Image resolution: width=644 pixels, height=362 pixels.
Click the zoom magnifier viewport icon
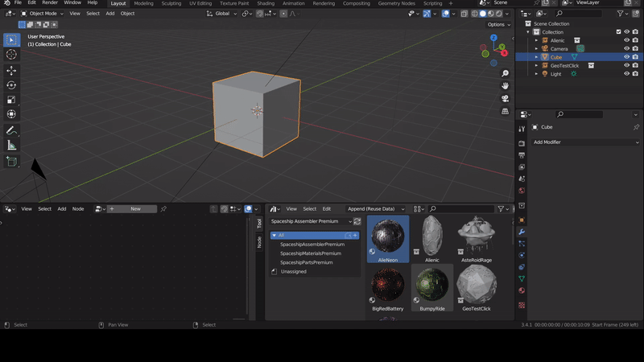(505, 73)
